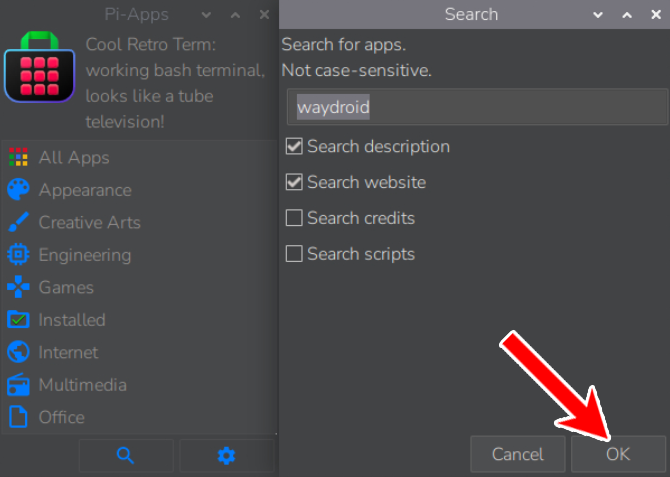670x477 pixels.
Task: Enable the Search scripts checkbox
Action: click(x=294, y=254)
